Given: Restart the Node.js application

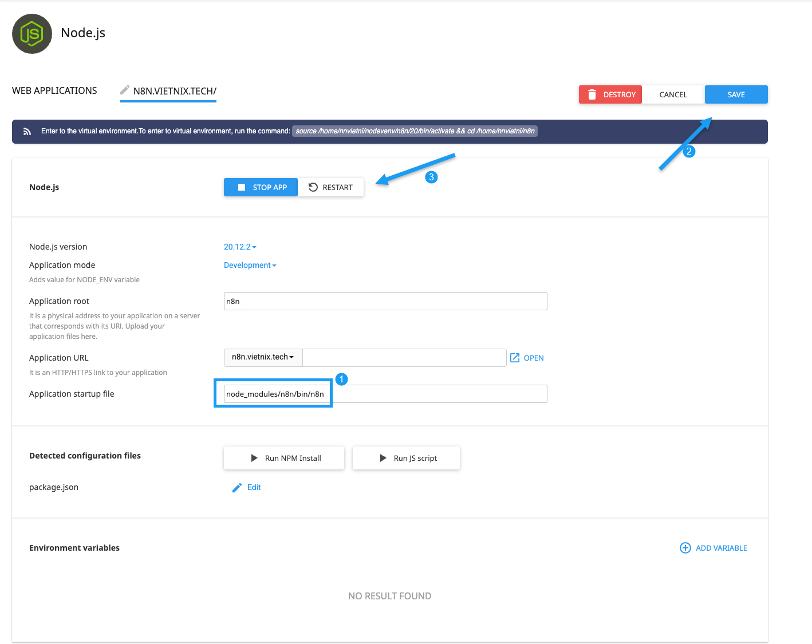Looking at the screenshot, I should (330, 187).
